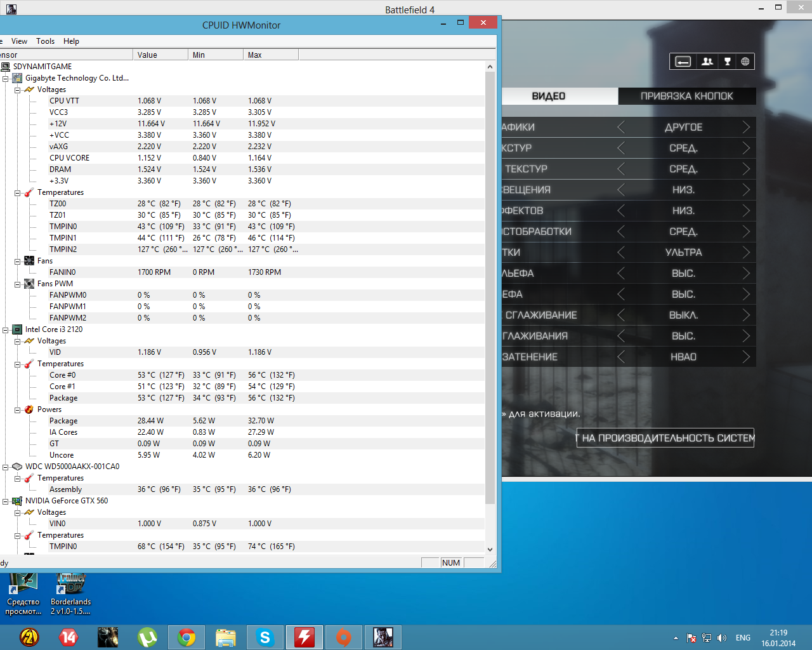
Task: Click the Origin icon in the taskbar
Action: (x=343, y=637)
